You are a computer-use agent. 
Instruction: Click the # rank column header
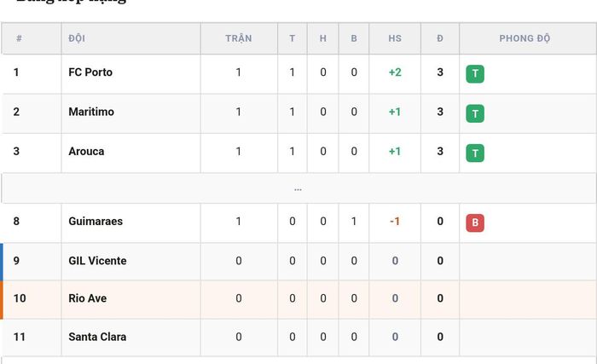[x=19, y=38]
